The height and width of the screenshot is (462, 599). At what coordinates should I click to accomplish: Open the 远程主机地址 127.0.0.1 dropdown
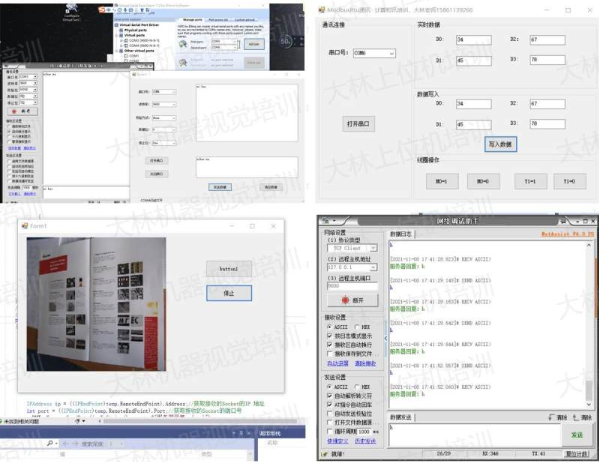[373, 267]
